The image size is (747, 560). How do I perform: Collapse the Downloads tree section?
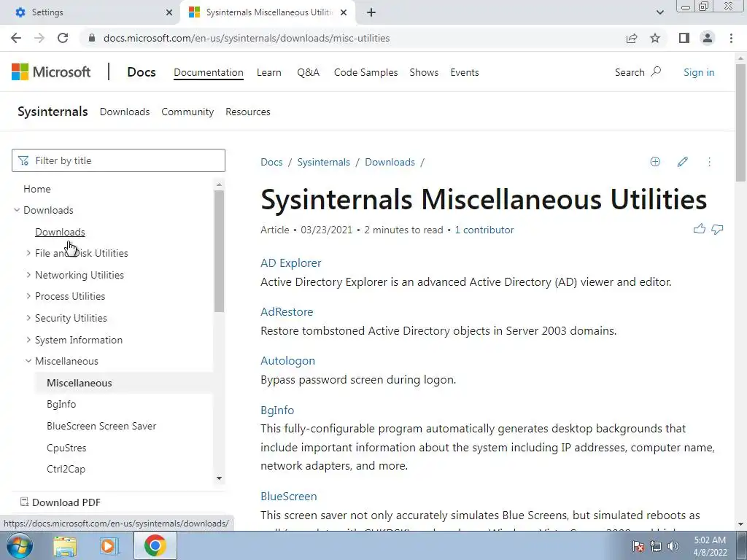pos(17,210)
